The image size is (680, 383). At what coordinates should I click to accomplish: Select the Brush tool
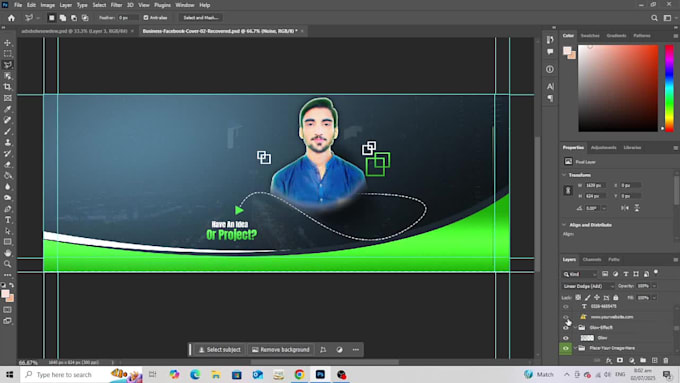pos(8,131)
